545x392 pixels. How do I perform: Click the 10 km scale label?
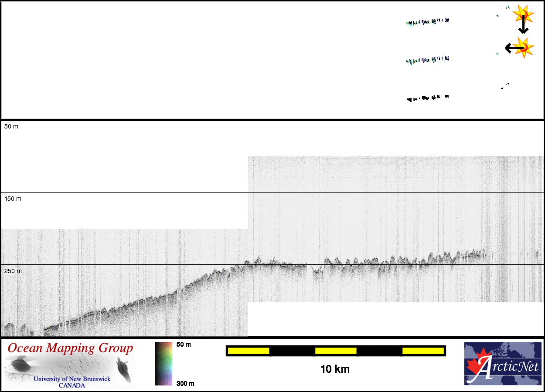pyautogui.click(x=335, y=369)
